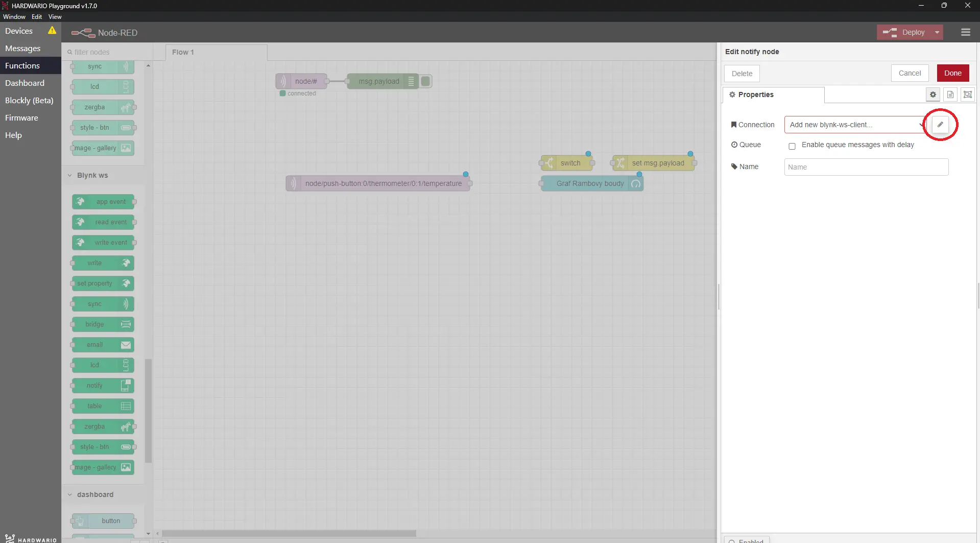980x543 pixels.
Task: Click the palette scroll down arrow
Action: click(148, 533)
